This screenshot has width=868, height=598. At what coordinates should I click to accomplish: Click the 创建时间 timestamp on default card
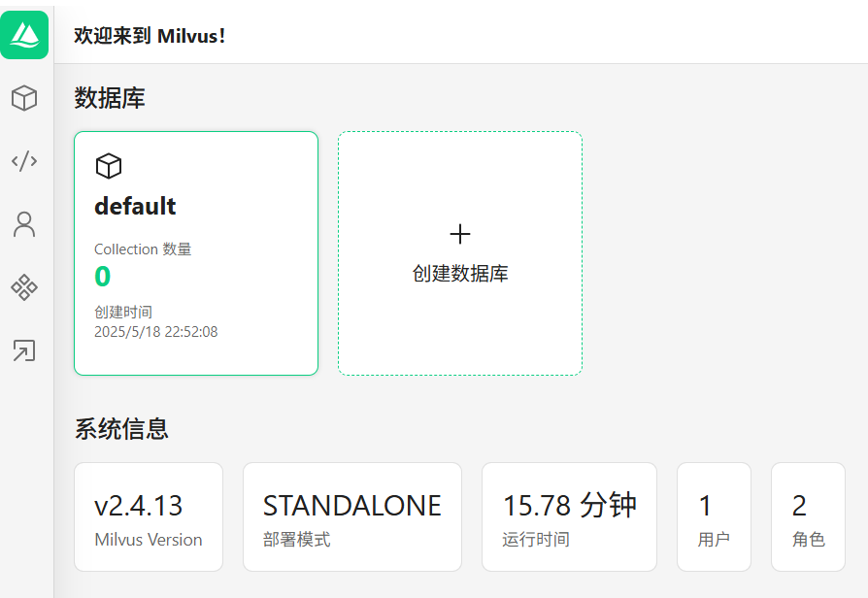click(155, 332)
